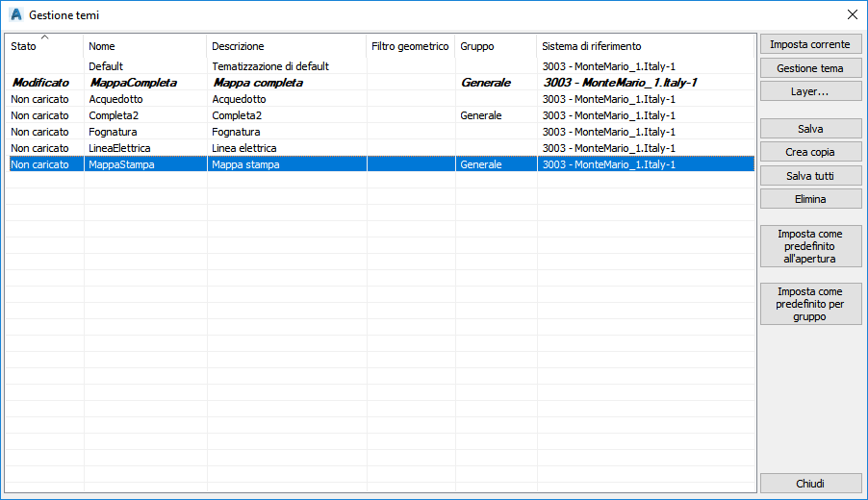Click the Descrizione column header

pyautogui.click(x=286, y=46)
